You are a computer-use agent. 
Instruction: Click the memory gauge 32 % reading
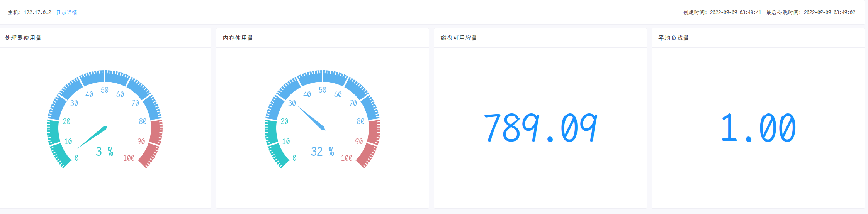point(323,152)
